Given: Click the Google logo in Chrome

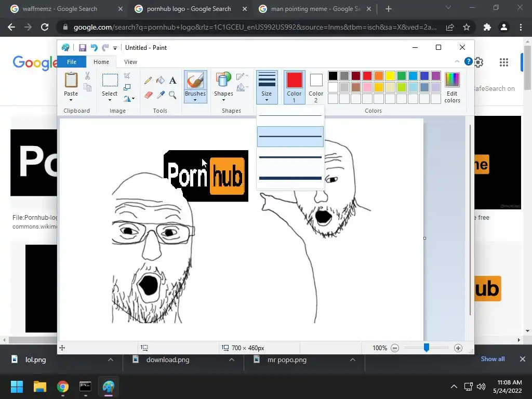Looking at the screenshot, I should (35, 63).
